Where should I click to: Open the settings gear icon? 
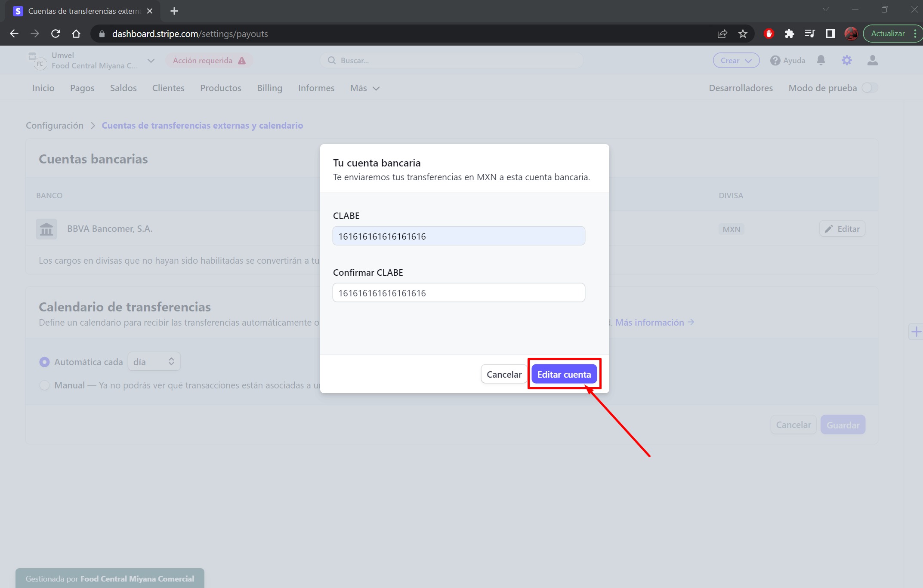846,60
